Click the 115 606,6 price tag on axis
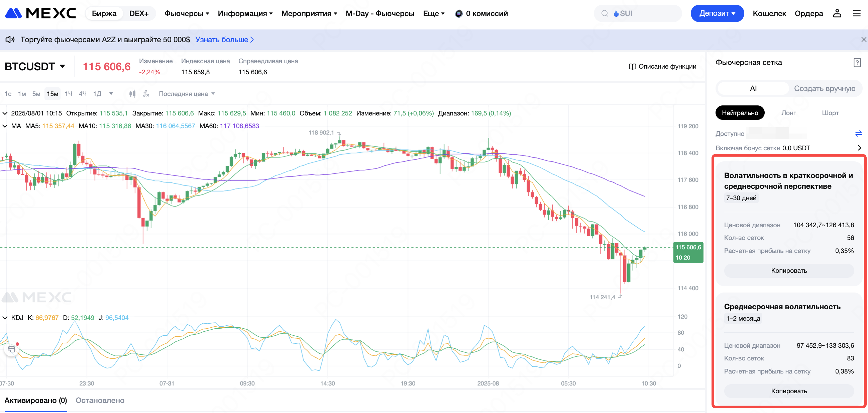The height and width of the screenshot is (413, 868). click(x=688, y=252)
